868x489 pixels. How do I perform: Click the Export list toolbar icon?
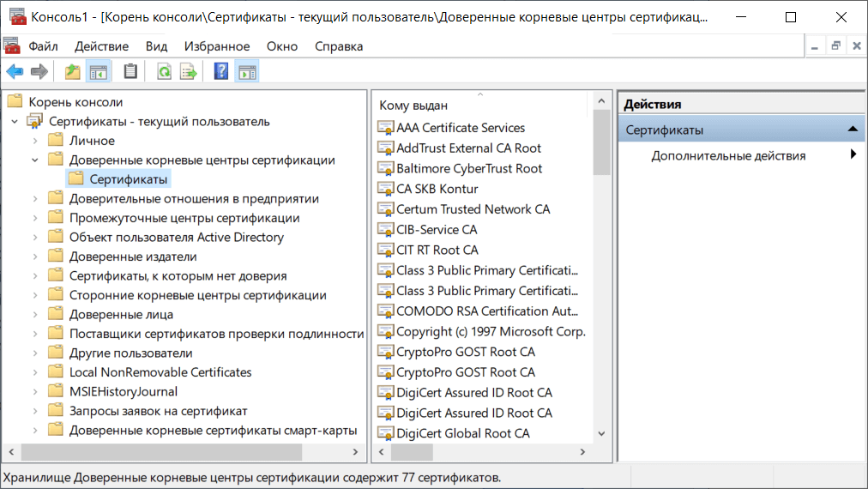(188, 72)
